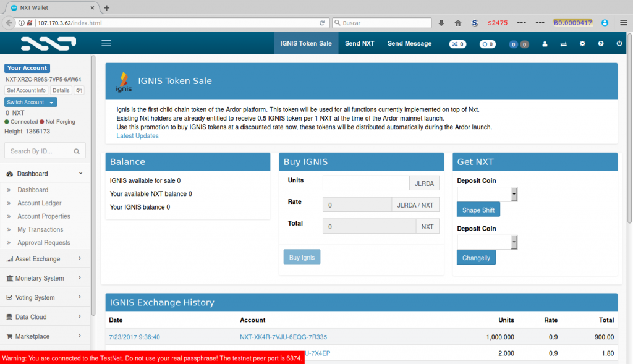Click the browser address bar
Screen dimensions: 633x364
pyautogui.click(x=175, y=23)
